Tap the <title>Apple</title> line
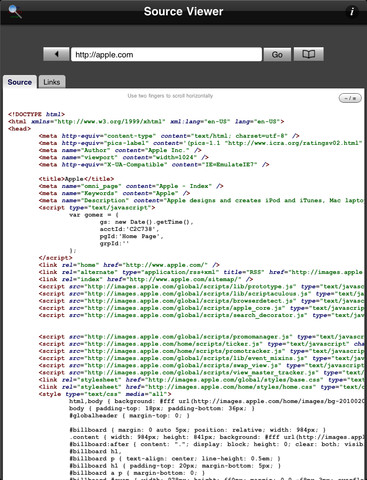This screenshot has height=480, width=367. (x=76, y=179)
